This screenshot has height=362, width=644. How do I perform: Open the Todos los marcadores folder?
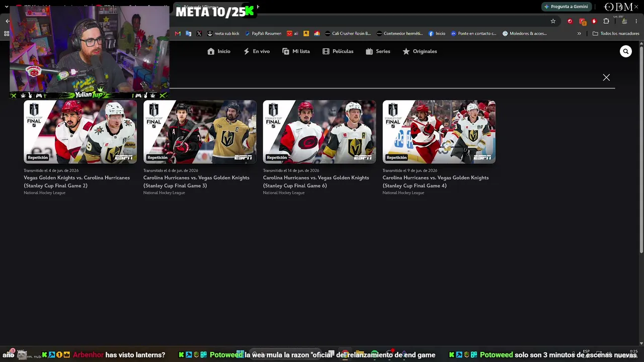[616, 34]
